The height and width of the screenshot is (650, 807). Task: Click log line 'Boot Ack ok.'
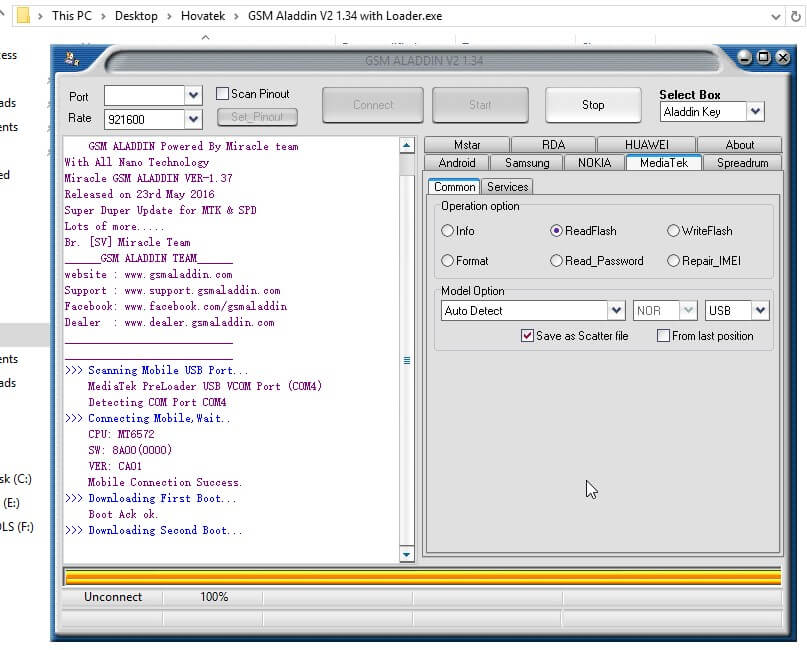pyautogui.click(x=123, y=514)
